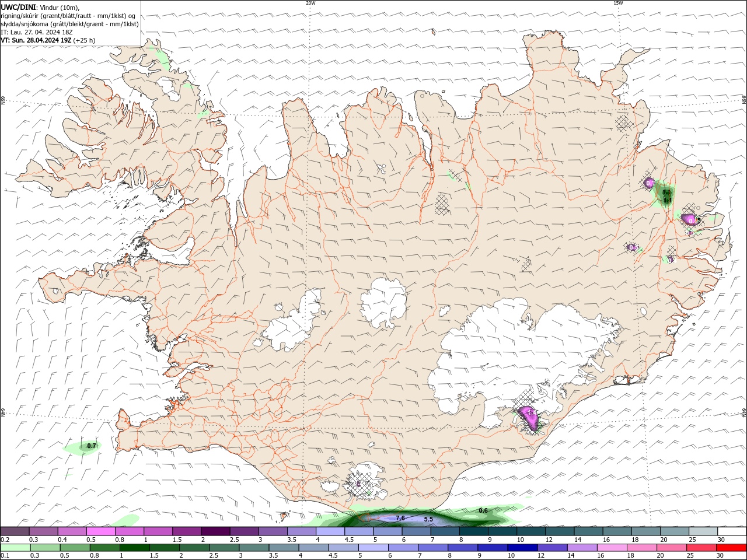Pick the white swatch ending the upper legend
The width and height of the screenshot is (747, 560).
pos(732,531)
